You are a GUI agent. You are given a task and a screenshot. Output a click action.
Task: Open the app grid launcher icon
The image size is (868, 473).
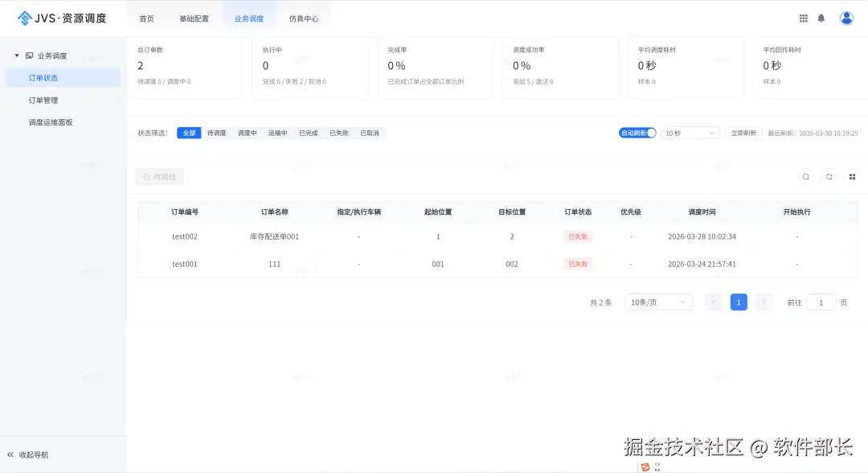pyautogui.click(x=803, y=17)
